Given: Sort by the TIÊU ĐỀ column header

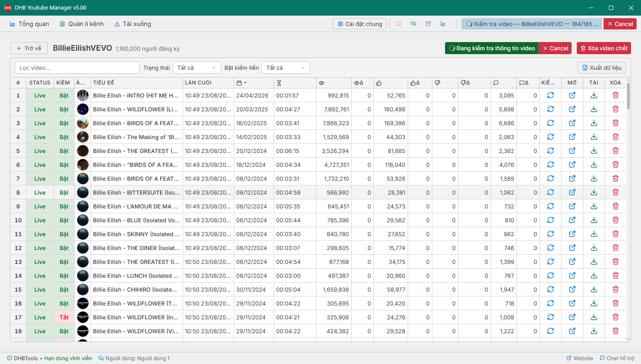Looking at the screenshot, I should (x=137, y=83).
